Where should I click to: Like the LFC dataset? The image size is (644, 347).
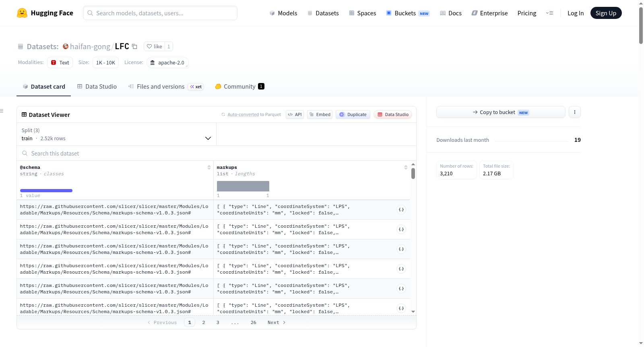(x=154, y=46)
